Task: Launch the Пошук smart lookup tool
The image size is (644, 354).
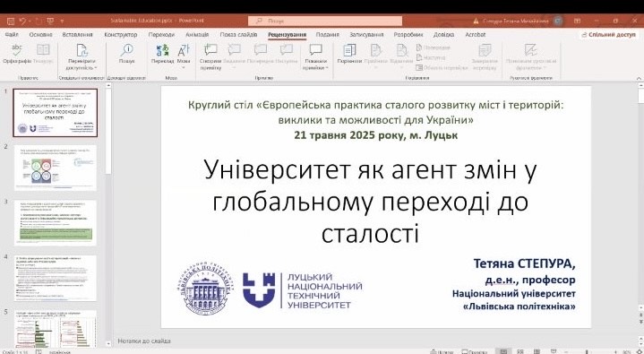Action: (126, 54)
